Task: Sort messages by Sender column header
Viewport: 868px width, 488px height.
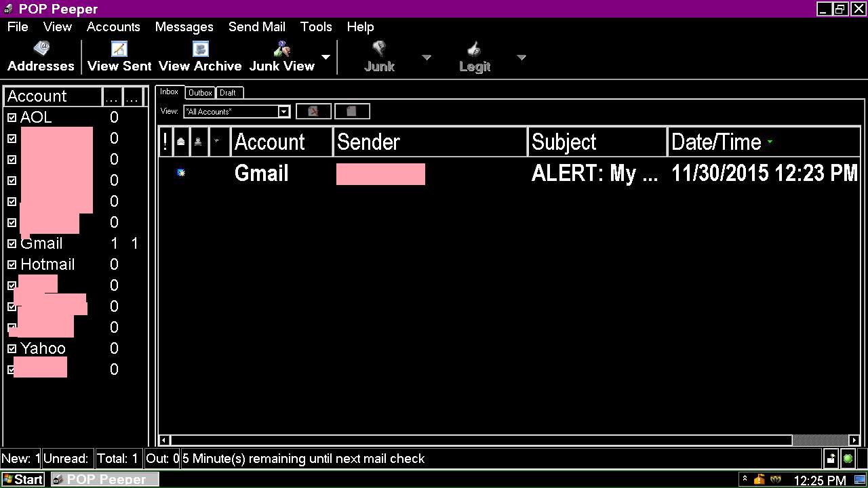Action: coord(431,142)
